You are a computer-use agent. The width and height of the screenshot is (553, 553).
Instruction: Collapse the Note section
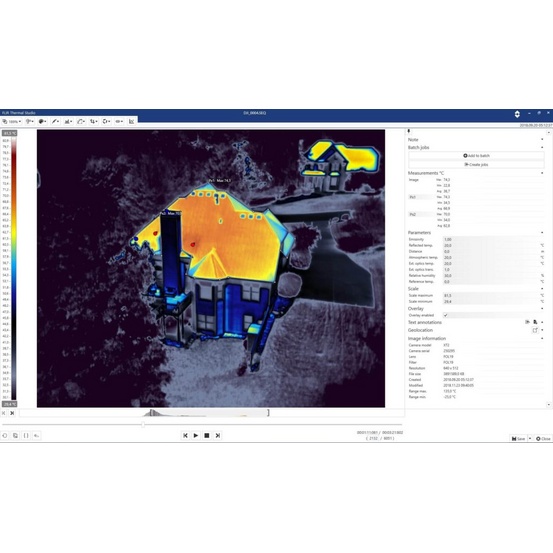[x=542, y=140]
